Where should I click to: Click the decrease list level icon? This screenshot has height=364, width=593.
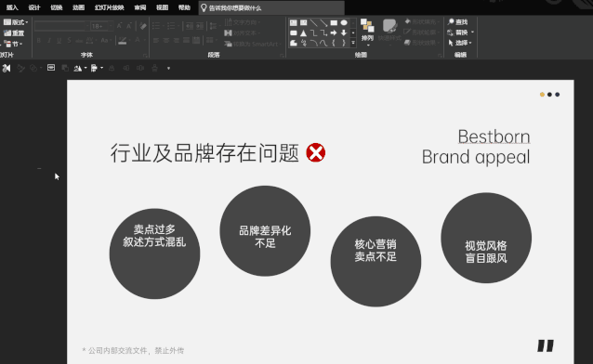[x=189, y=26]
